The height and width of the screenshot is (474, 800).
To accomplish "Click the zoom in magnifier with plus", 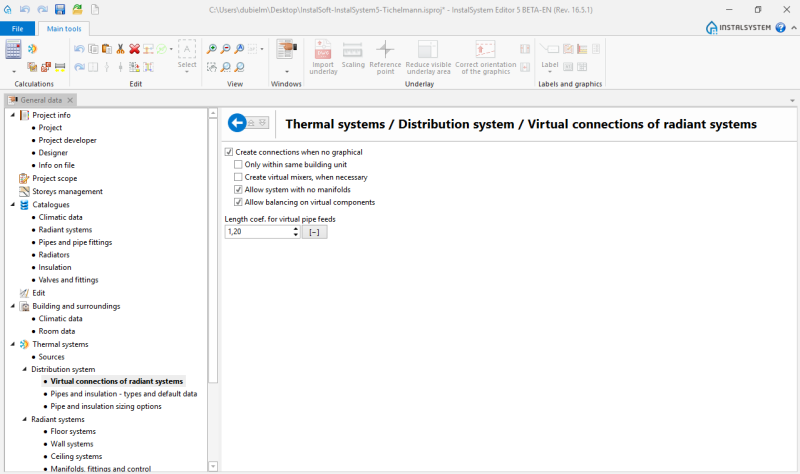I will click(211, 49).
